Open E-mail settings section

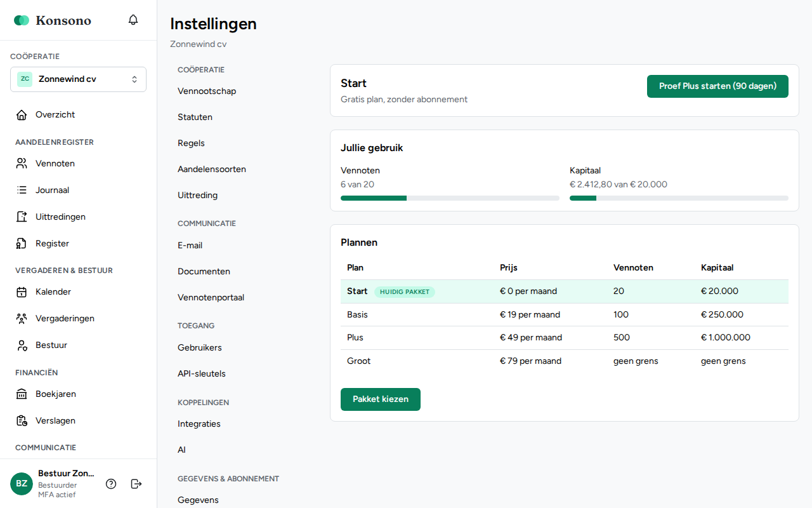point(190,246)
